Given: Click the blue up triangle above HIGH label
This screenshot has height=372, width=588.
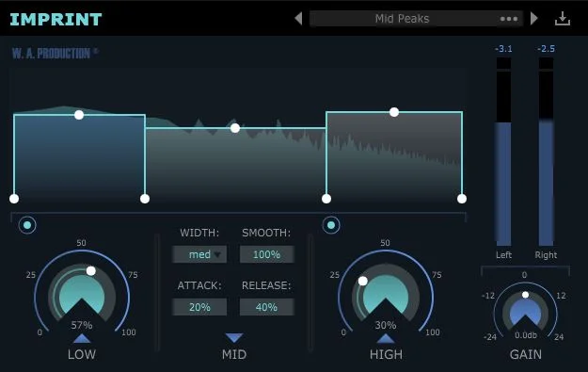Looking at the screenshot, I should 386,339.
